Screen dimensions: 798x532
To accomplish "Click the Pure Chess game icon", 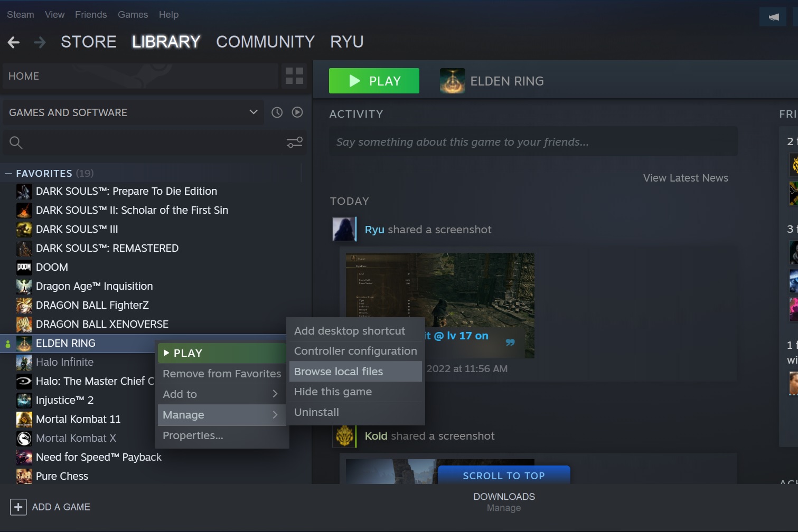I will pyautogui.click(x=24, y=476).
